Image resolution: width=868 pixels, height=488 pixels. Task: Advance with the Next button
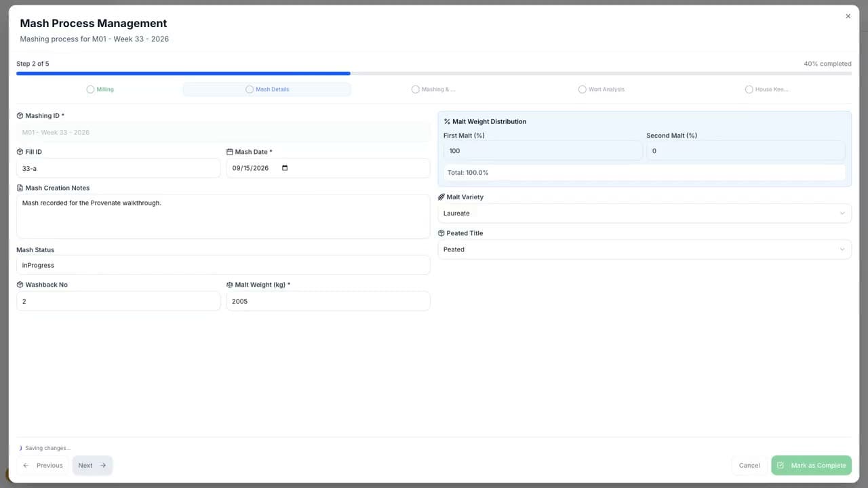tap(92, 466)
